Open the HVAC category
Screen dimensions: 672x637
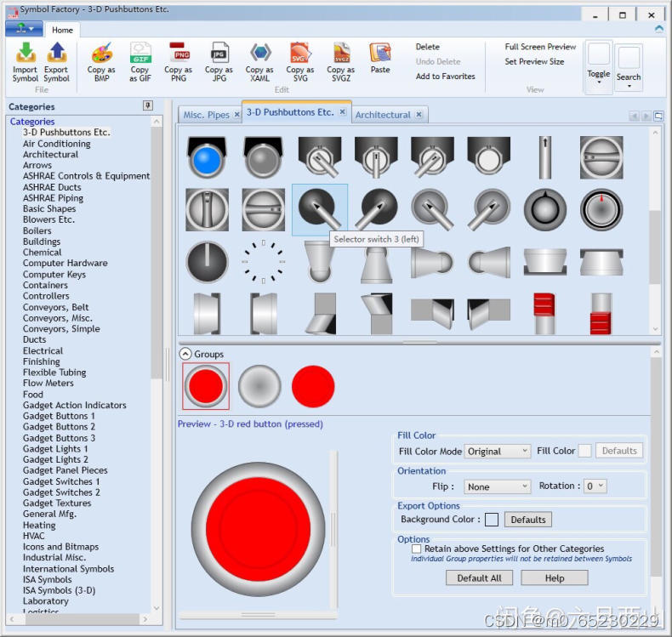[x=33, y=536]
